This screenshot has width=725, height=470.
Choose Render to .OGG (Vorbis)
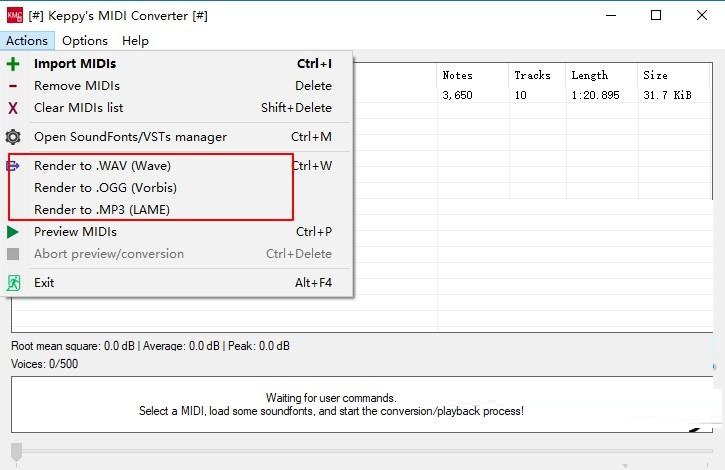[x=178, y=188]
